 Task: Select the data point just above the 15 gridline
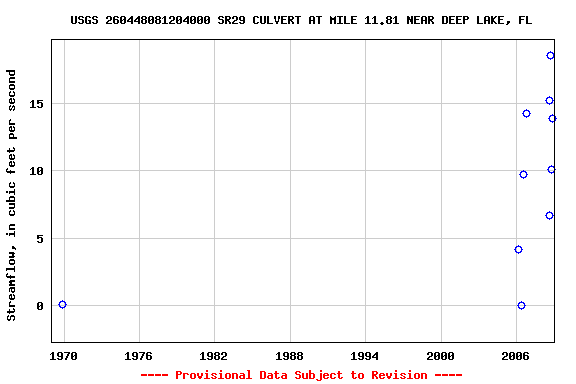click(x=549, y=100)
